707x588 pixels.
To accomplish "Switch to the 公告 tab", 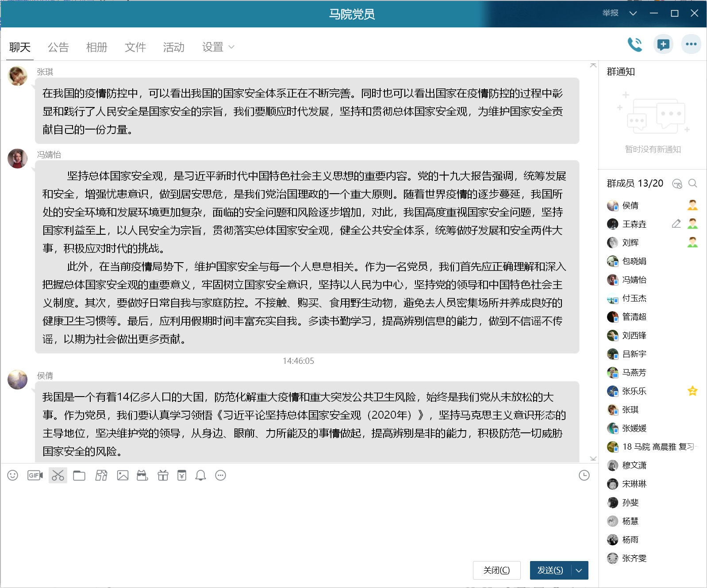I will click(58, 47).
